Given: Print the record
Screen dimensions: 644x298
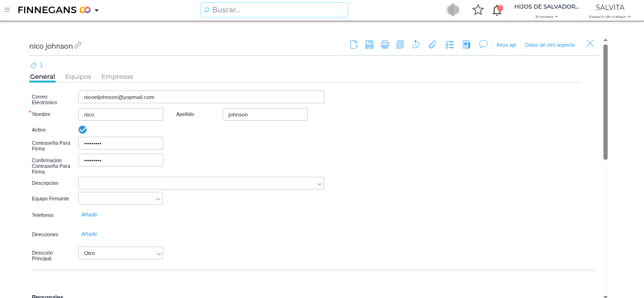Looking at the screenshot, I should pyautogui.click(x=385, y=44).
